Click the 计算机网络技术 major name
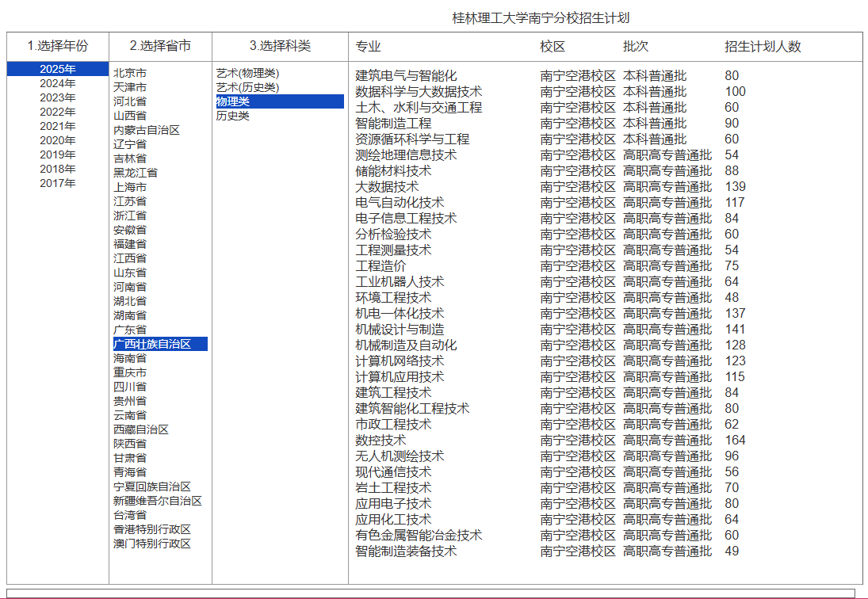868x599 pixels. [x=400, y=361]
